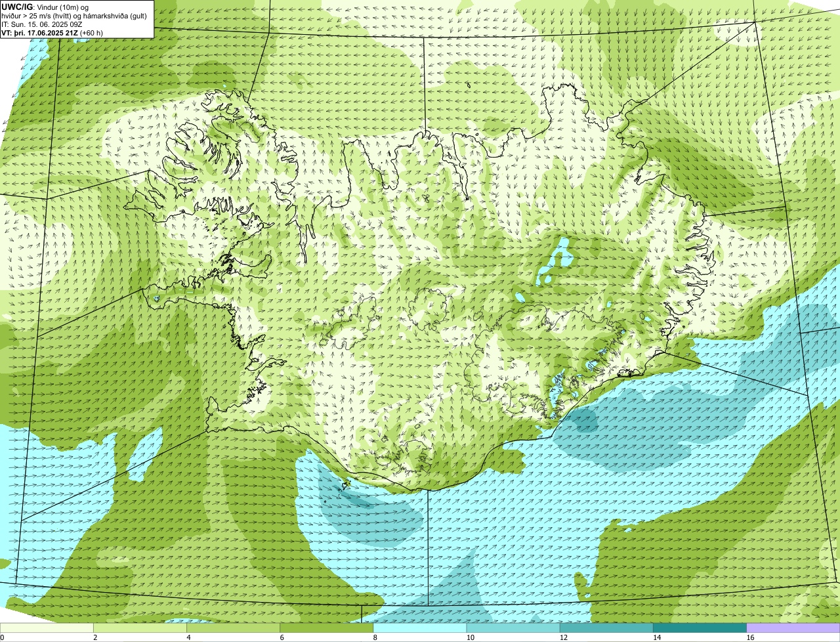Click the 6–8 m/s dark green legend swatch
Image resolution: width=840 pixels, height=642 pixels.
(327, 628)
